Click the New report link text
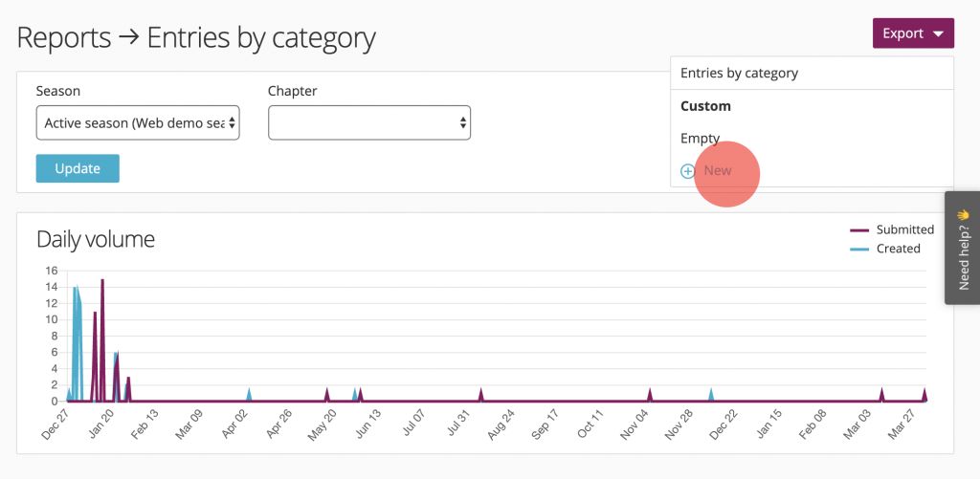Screen dimensions: 980x479 click(718, 171)
